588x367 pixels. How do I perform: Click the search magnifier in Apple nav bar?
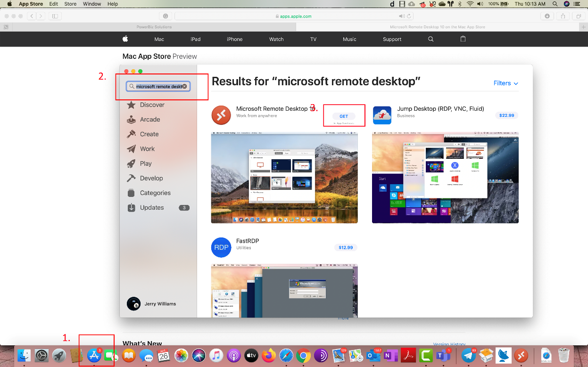(x=431, y=39)
